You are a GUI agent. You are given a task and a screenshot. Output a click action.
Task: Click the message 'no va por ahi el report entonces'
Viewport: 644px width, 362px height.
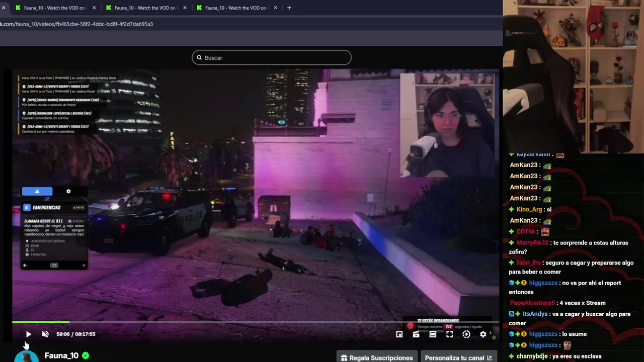point(565,288)
